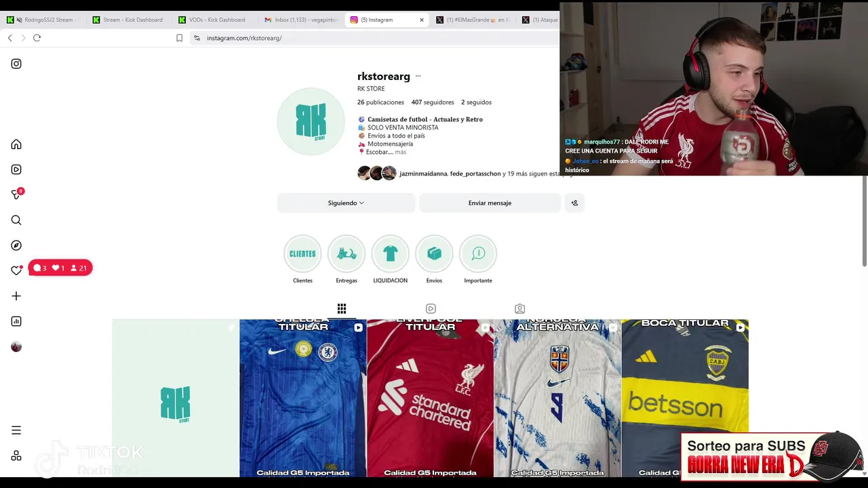Expand Siguiendo dropdown
The image size is (868, 488).
pos(346,203)
